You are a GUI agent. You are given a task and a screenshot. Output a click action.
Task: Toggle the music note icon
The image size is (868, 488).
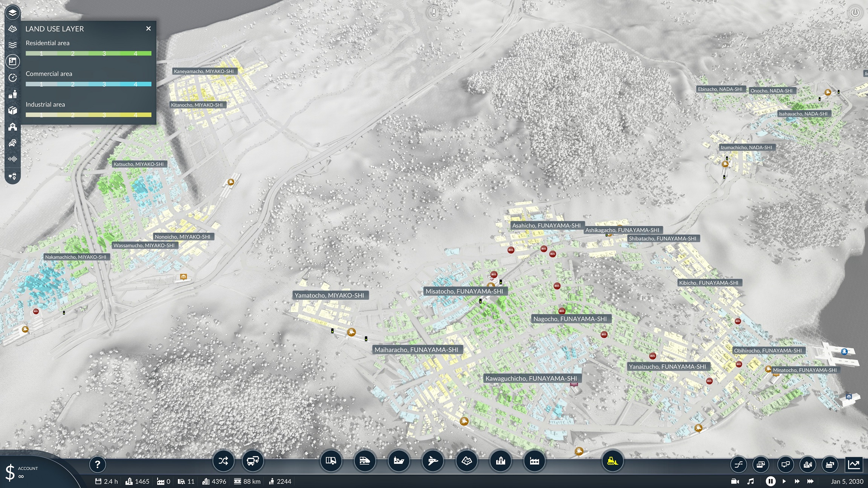click(x=750, y=481)
